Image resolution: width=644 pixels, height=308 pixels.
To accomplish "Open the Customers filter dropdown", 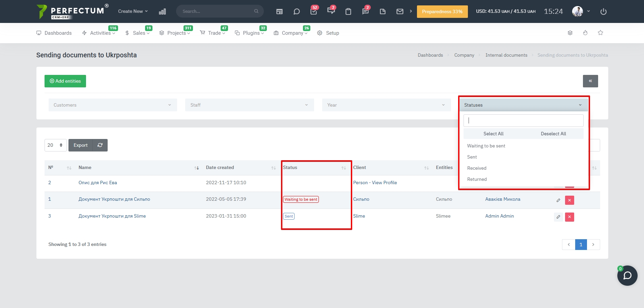I will pos(113,105).
